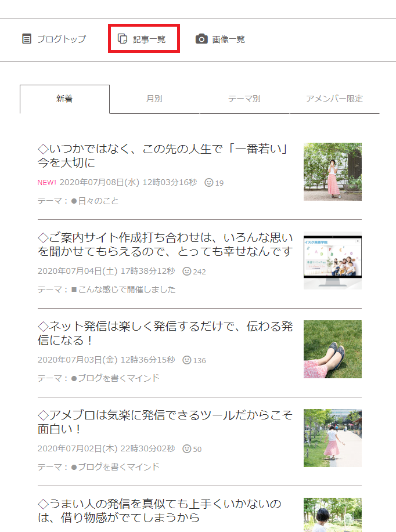Click date 2020年07月08日(水) 12時03分16秒
Viewport: 396px width, 532px height.
click(128, 183)
